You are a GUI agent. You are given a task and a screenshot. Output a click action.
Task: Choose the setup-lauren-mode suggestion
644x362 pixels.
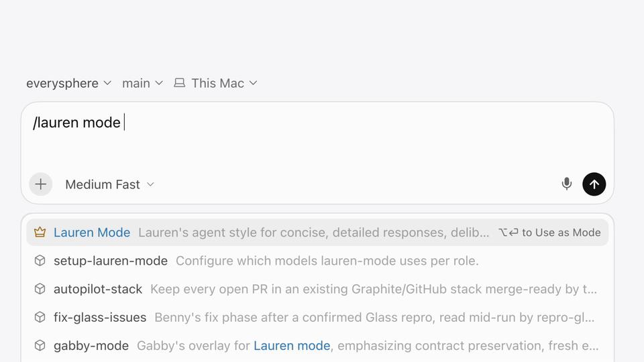[317, 261]
